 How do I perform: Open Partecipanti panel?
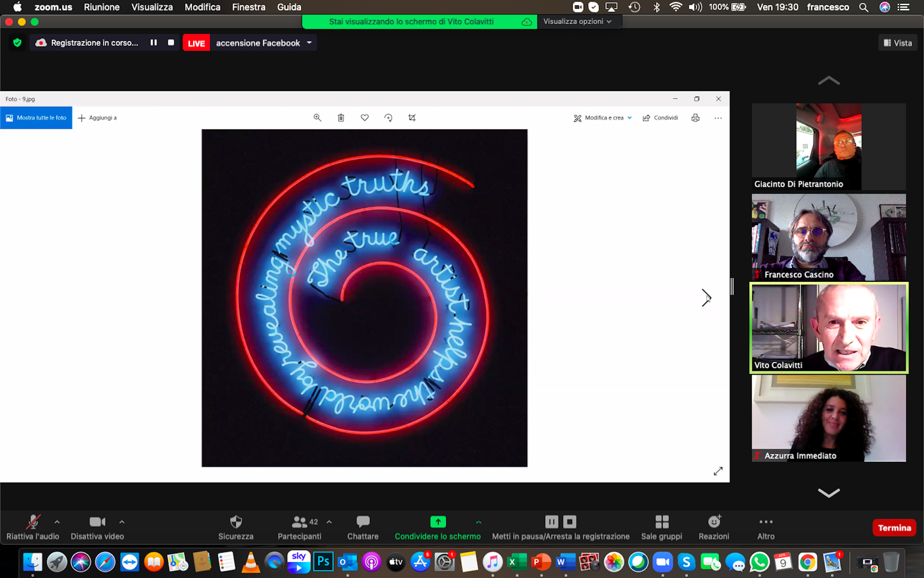tap(299, 527)
